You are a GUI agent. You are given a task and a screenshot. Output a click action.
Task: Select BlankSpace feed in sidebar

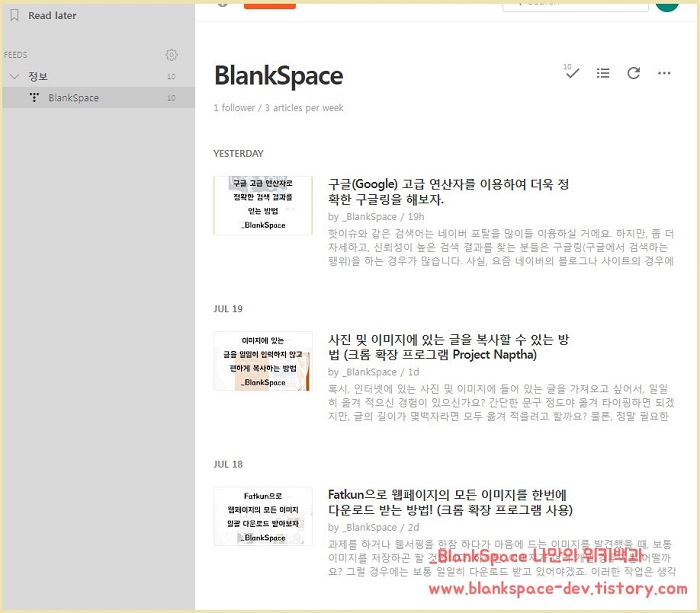pos(99,98)
